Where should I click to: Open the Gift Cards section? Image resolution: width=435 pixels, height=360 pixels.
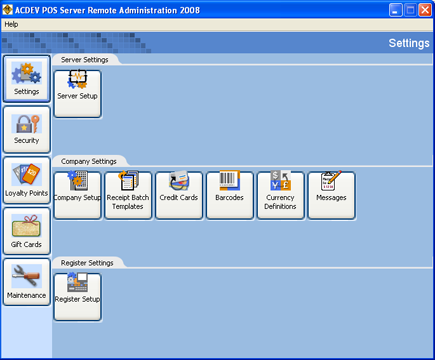[27, 231]
